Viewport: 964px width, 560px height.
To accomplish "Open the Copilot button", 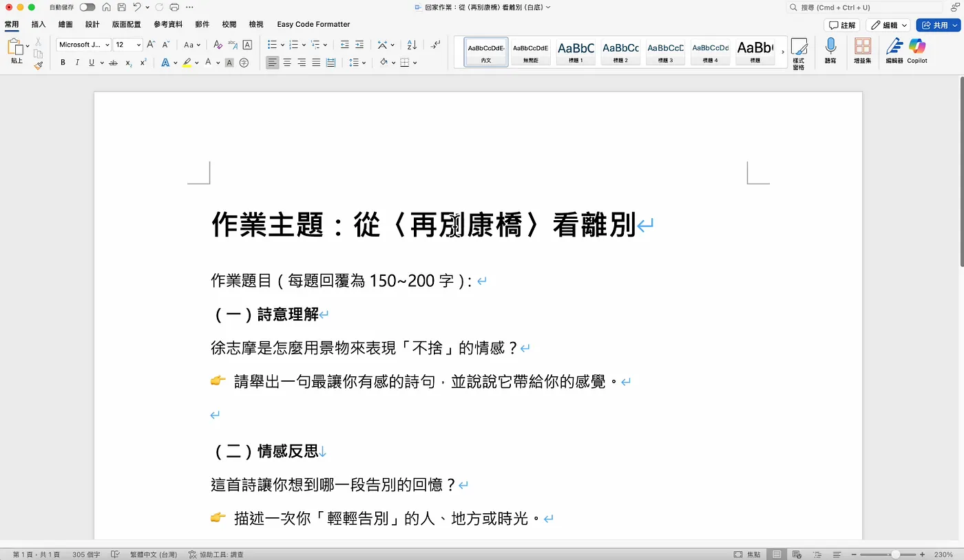I will coord(917,51).
